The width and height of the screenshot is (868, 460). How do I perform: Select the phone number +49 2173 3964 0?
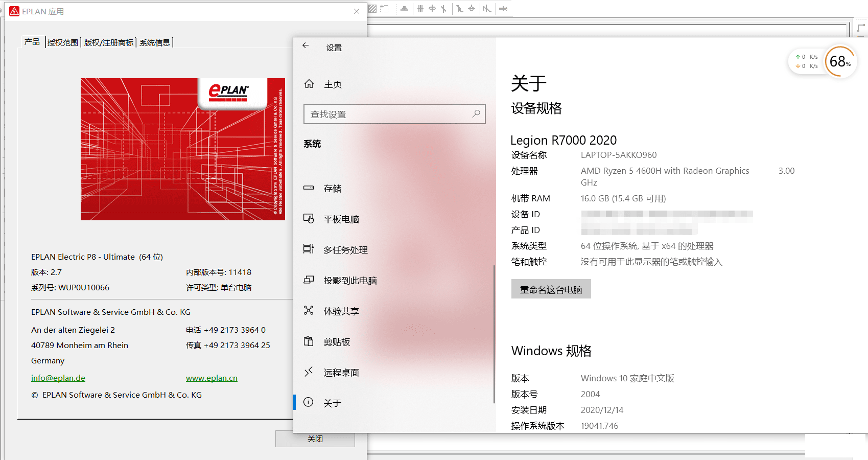tap(234, 330)
